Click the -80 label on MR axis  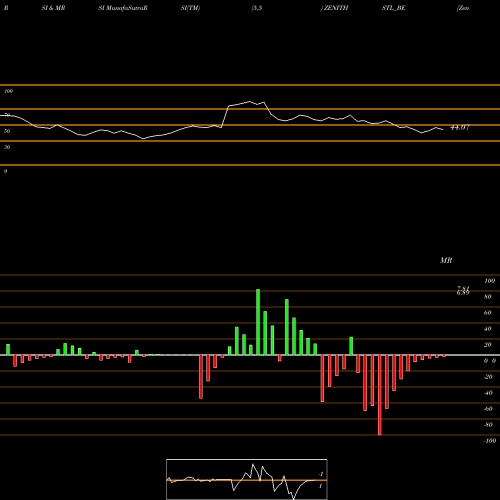click(x=488, y=425)
